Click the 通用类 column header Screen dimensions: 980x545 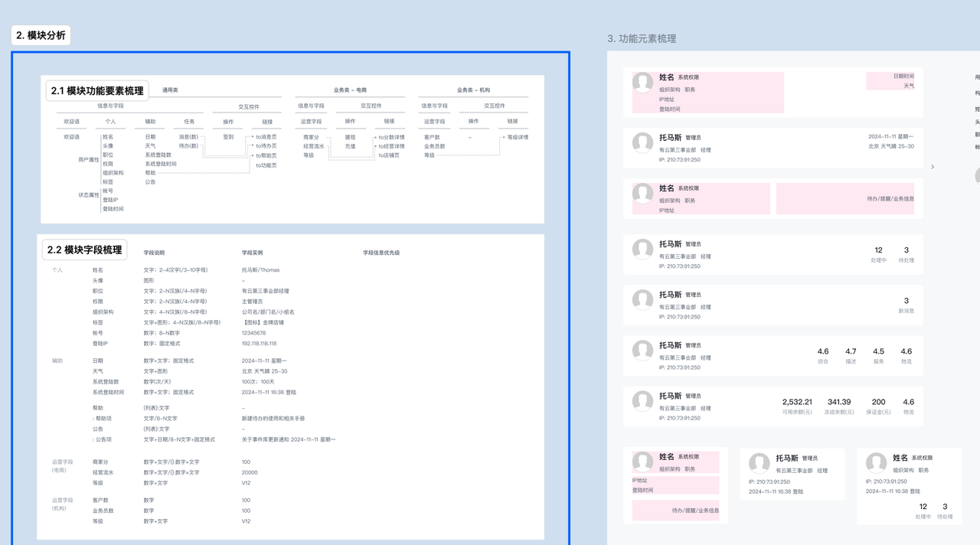click(170, 90)
